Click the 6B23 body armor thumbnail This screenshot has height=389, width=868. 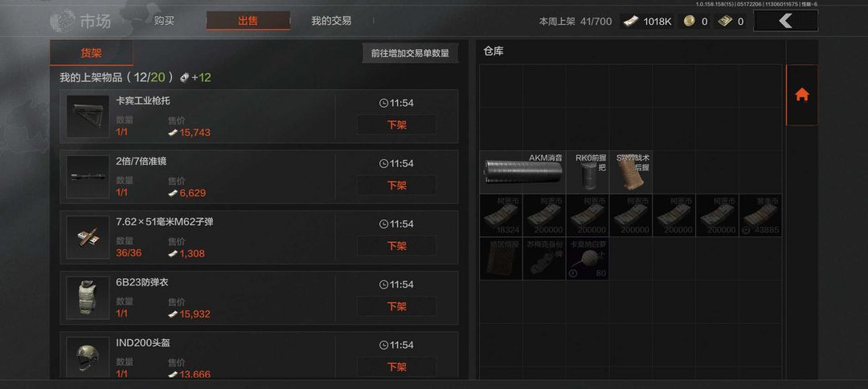coord(88,298)
